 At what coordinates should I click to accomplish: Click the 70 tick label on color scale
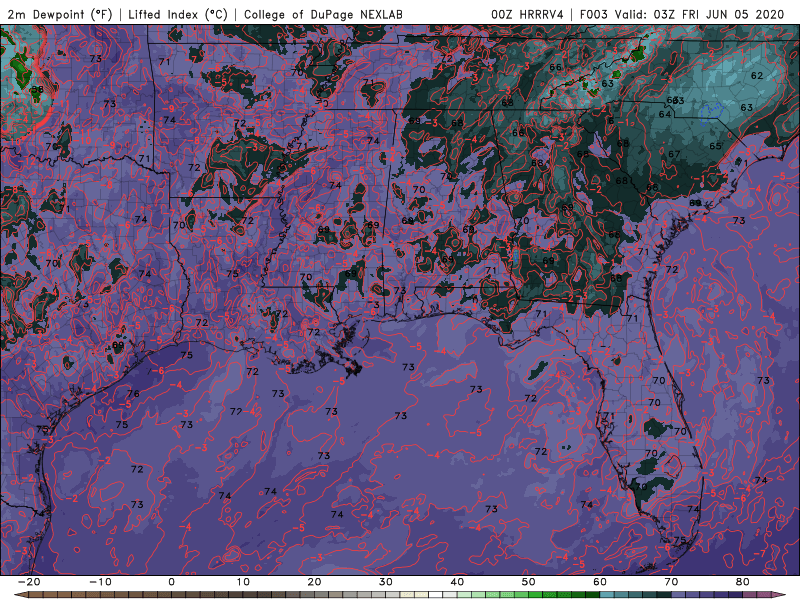pyautogui.click(x=671, y=582)
